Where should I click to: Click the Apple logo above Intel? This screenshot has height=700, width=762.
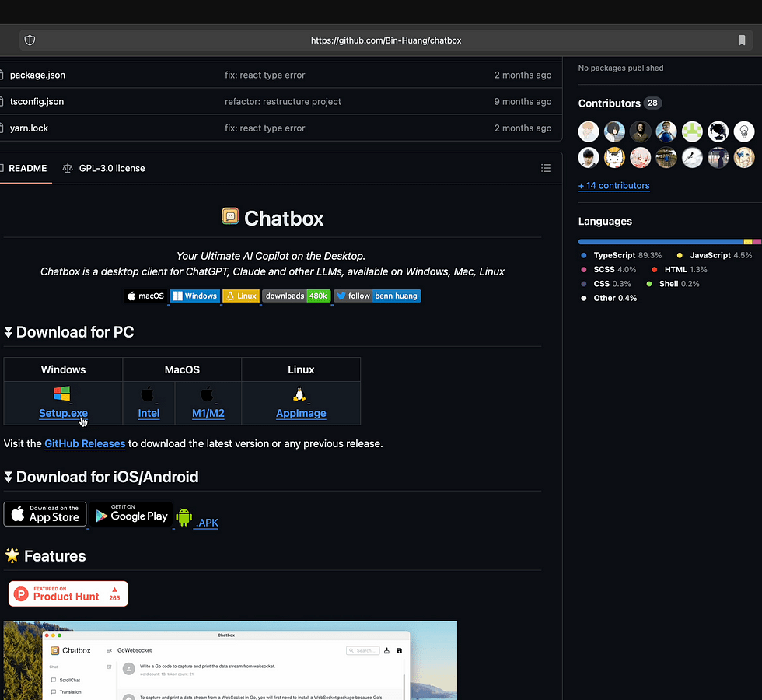(148, 394)
